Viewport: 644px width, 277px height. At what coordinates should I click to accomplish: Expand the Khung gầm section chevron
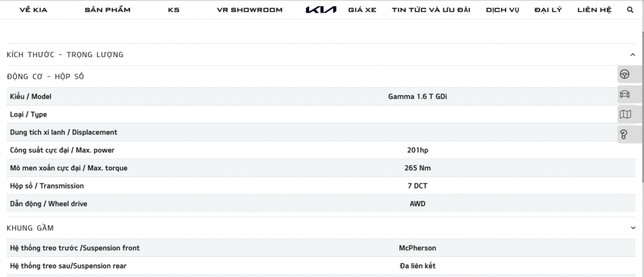point(633,227)
